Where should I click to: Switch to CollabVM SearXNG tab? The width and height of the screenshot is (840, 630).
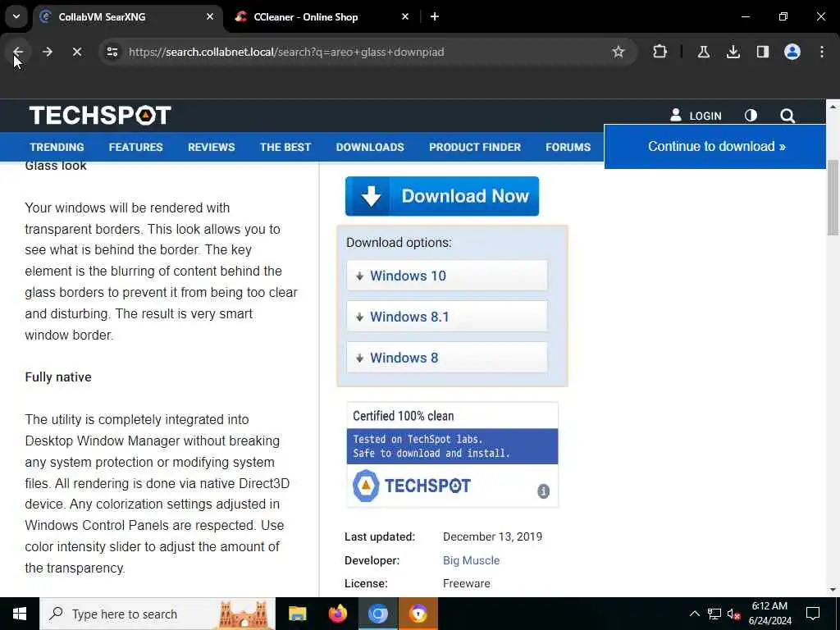coord(129,16)
